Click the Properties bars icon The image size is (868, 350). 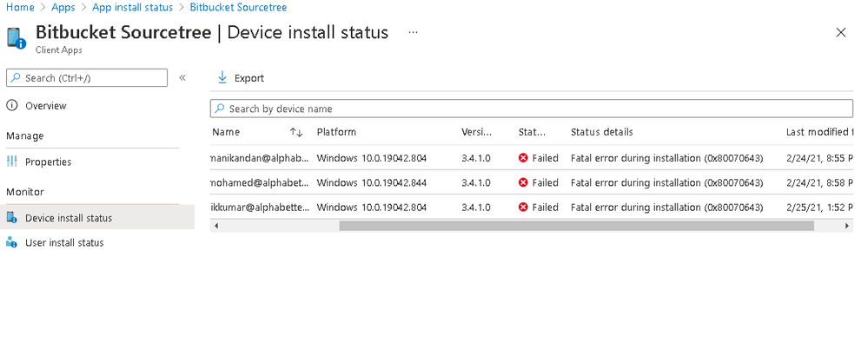click(x=12, y=162)
